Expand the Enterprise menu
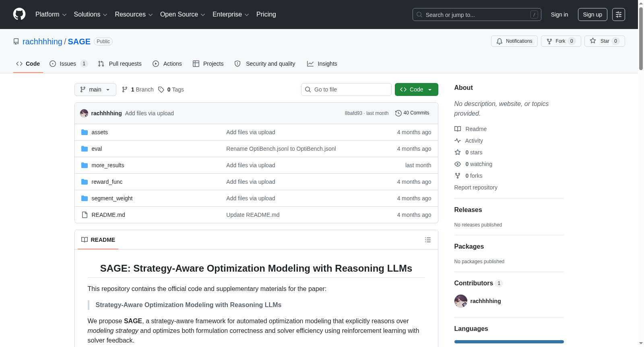 pyautogui.click(x=231, y=15)
